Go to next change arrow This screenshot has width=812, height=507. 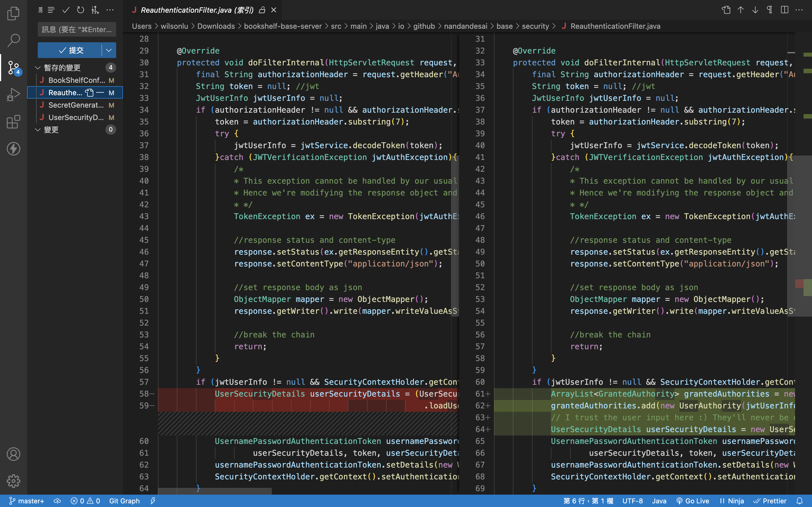(x=755, y=10)
